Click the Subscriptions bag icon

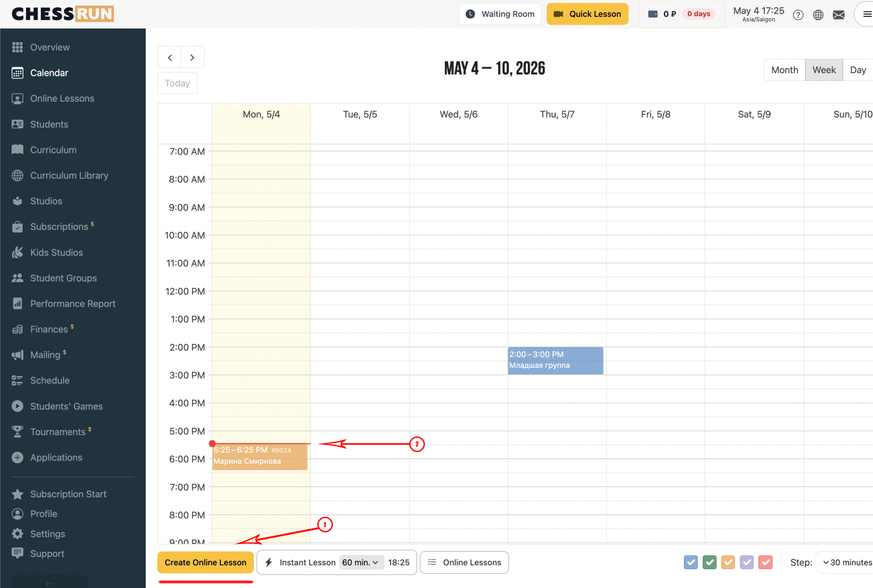tap(17, 227)
